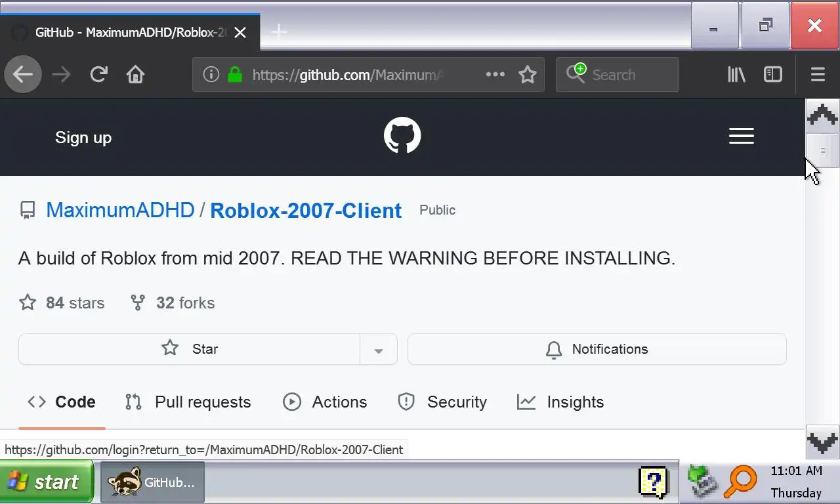Click the 11:01 AM taskbar clock
Image resolution: width=840 pixels, height=504 pixels.
796,471
